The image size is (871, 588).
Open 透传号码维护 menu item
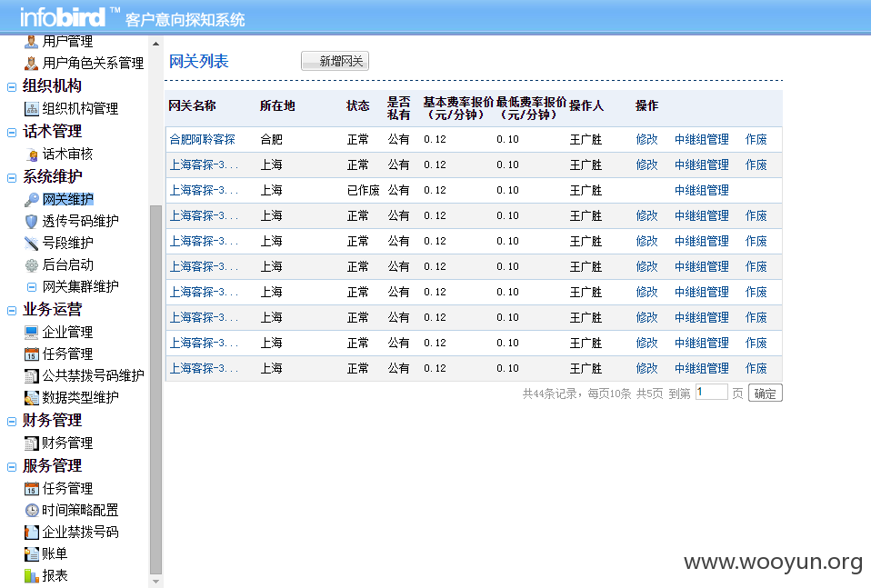point(81,222)
